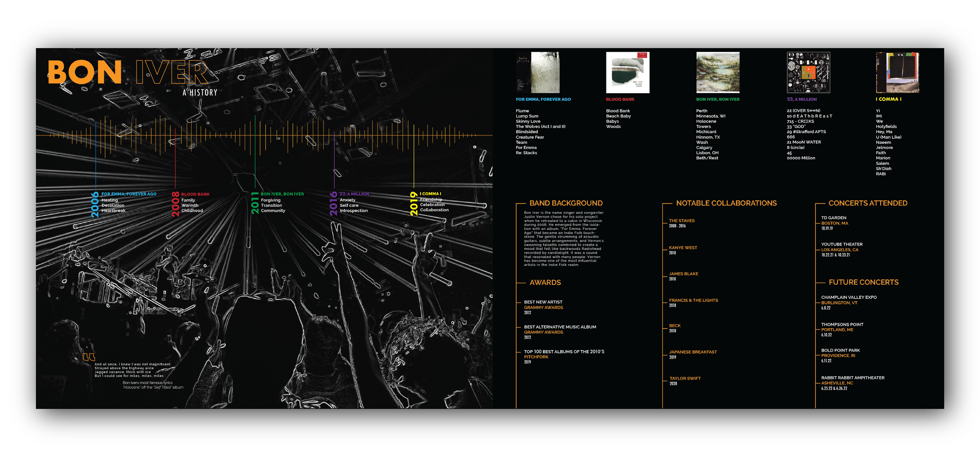Click the TAYLOR SWIFT collaboration entry
The image size is (980, 457).
tap(685, 381)
